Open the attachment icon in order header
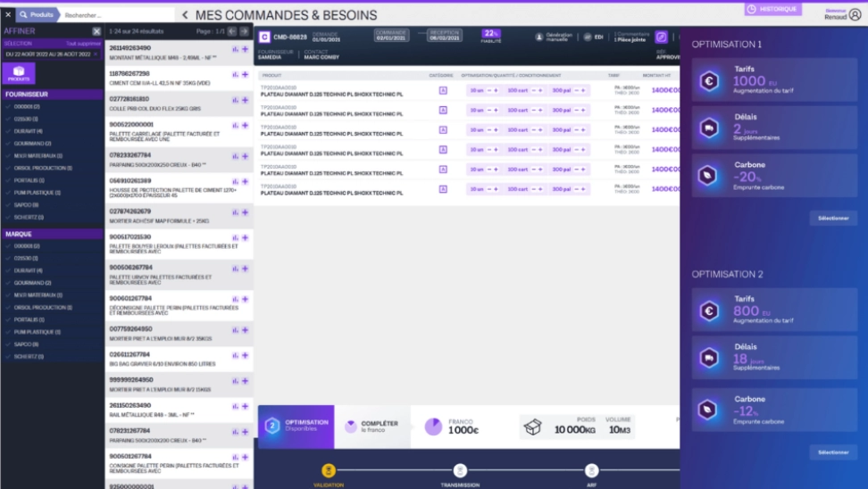 (x=661, y=37)
